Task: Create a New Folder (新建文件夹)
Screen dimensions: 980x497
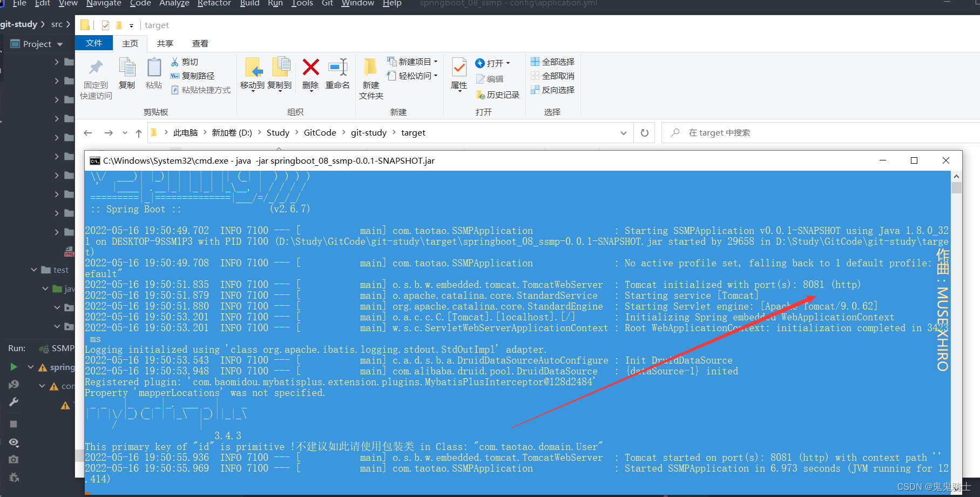Action: (371, 79)
